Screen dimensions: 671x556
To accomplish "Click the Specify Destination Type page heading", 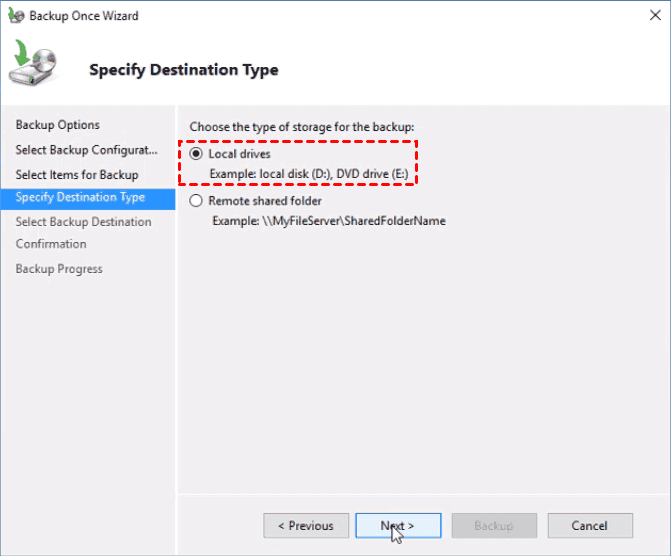I will coord(184,70).
